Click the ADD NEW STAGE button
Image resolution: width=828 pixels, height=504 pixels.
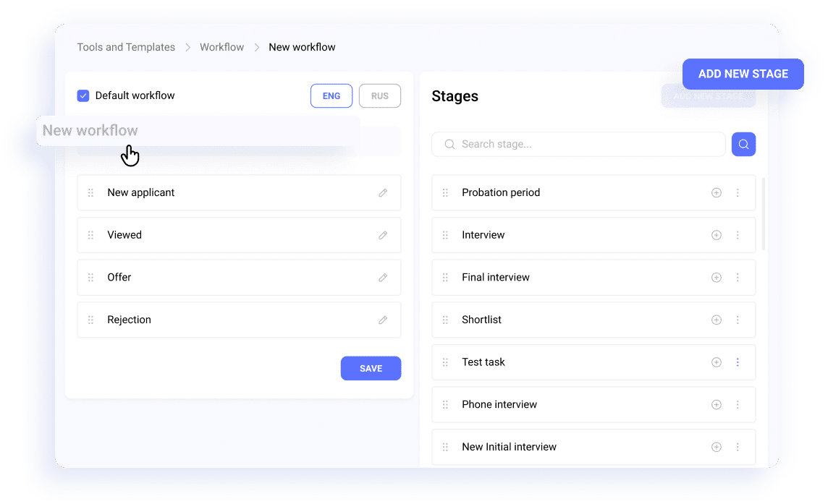743,74
